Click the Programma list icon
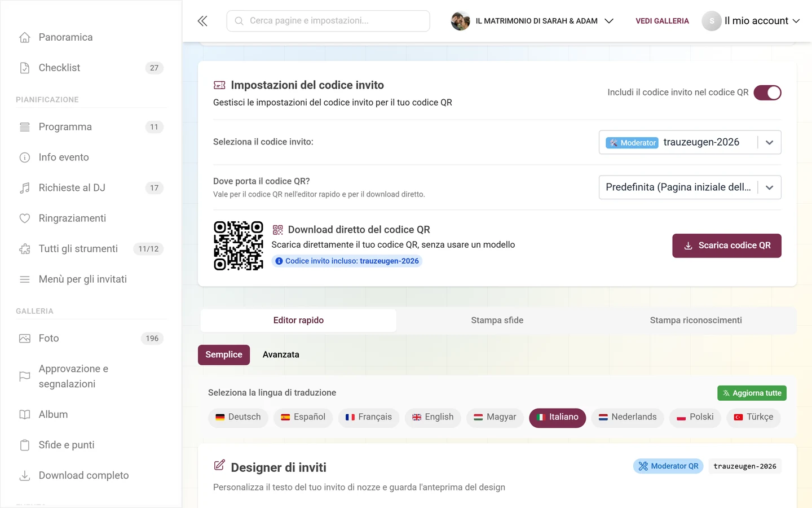This screenshot has width=812, height=508. point(25,127)
